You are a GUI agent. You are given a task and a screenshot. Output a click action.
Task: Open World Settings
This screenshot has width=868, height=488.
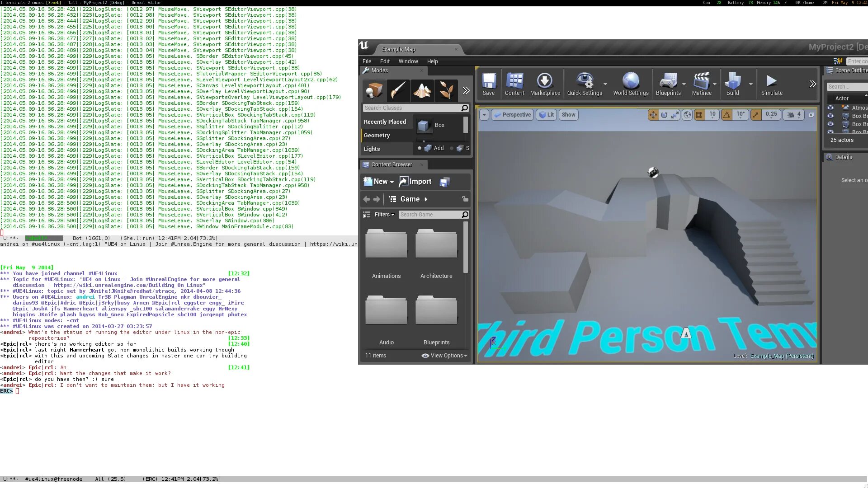pyautogui.click(x=630, y=84)
